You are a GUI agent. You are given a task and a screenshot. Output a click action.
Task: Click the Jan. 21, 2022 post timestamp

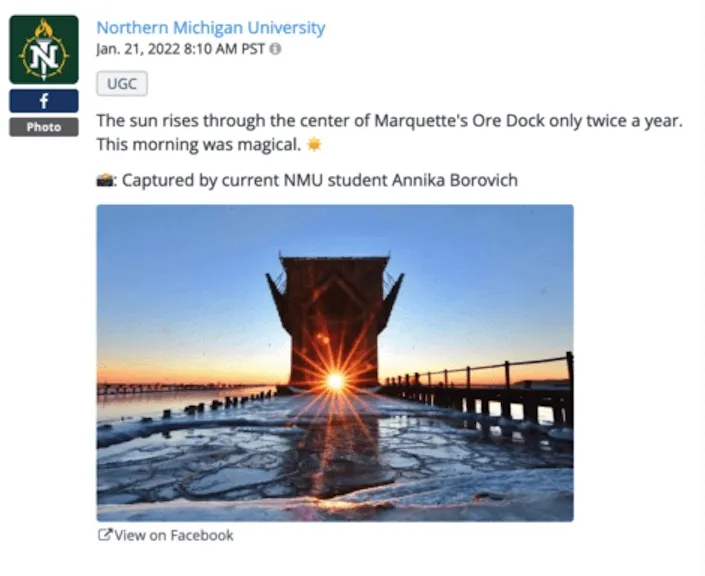point(180,49)
